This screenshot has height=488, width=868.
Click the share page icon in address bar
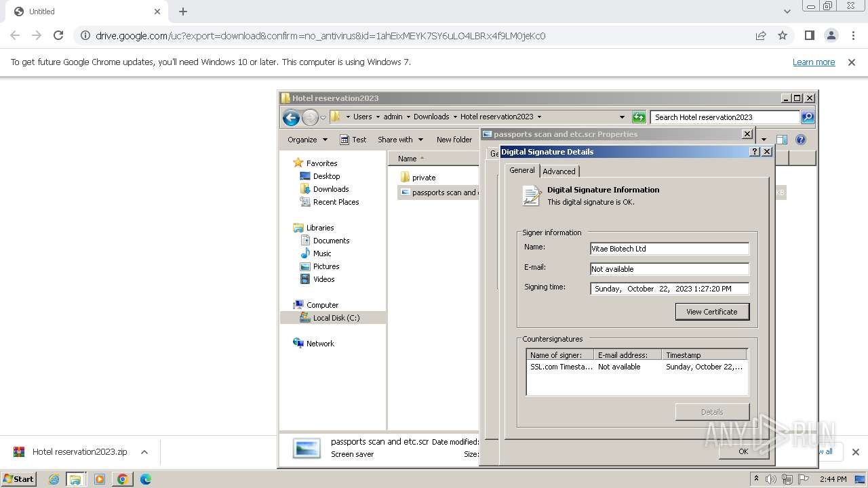(761, 35)
